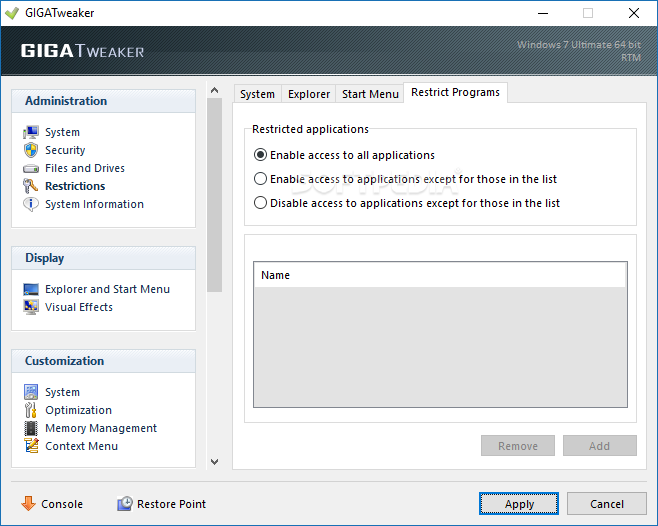This screenshot has width=658, height=526.
Task: Click the Explorer and Start Menu icon
Action: [x=31, y=289]
